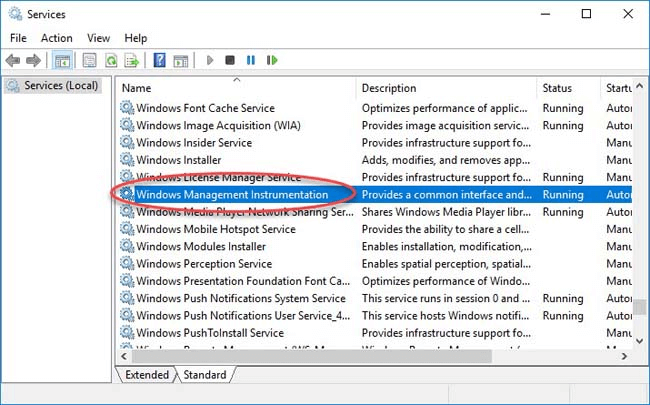Screen dimensions: 650x405
Task: Click 'Shares Windows Media Player libr...' description
Action: 446,212
